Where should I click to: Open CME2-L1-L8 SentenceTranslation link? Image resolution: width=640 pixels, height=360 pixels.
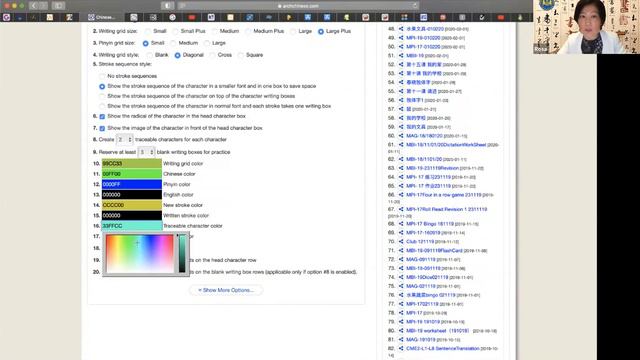pyautogui.click(x=443, y=348)
